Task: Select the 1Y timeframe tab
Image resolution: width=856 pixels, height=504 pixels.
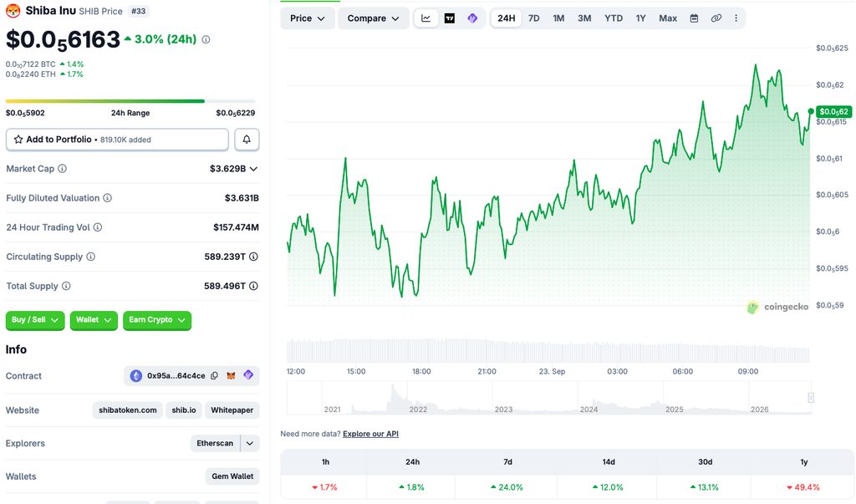Action: click(641, 18)
